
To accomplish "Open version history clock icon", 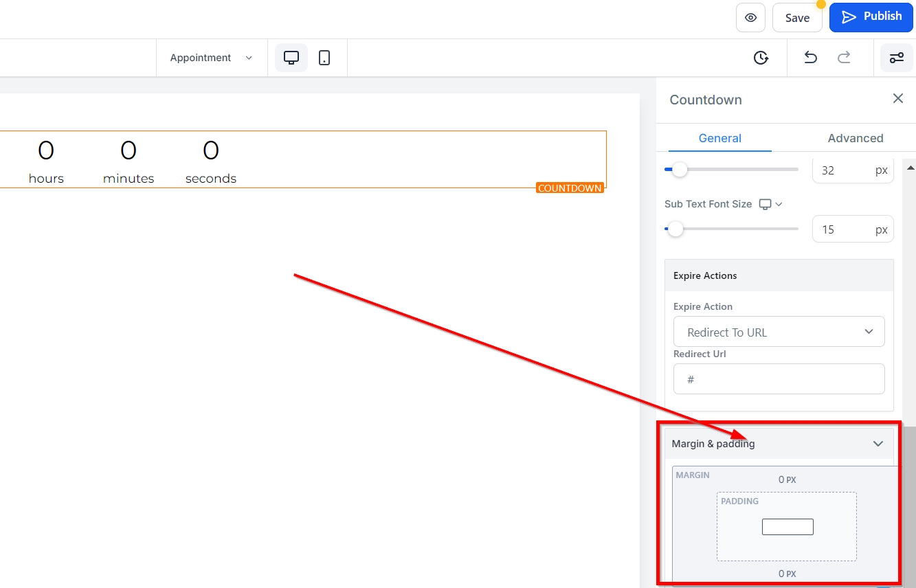I will tap(761, 58).
